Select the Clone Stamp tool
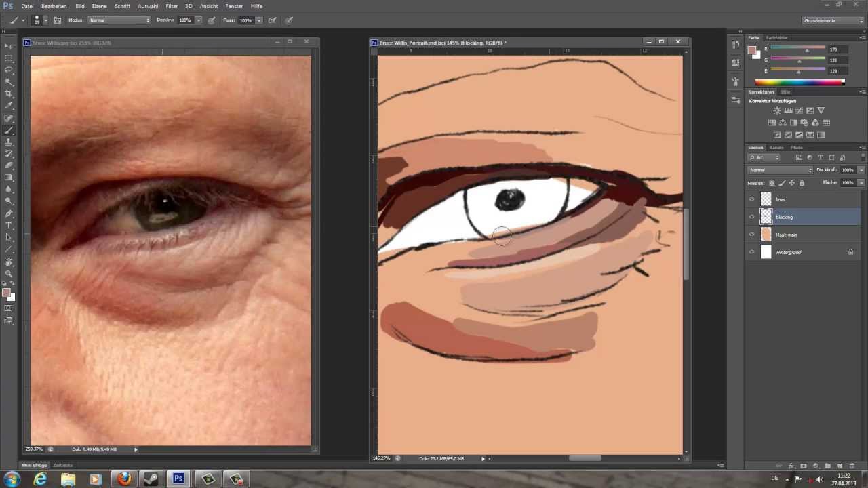This screenshot has height=488, width=868. click(x=9, y=142)
